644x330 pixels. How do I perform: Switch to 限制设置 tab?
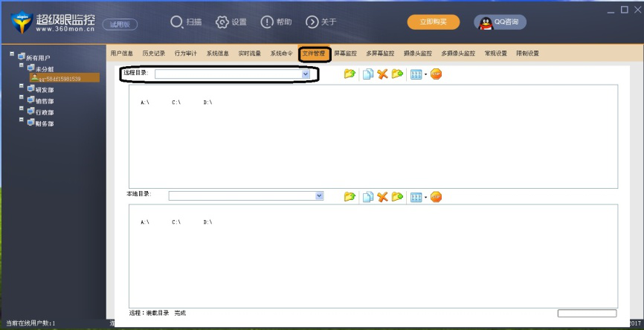(528, 54)
